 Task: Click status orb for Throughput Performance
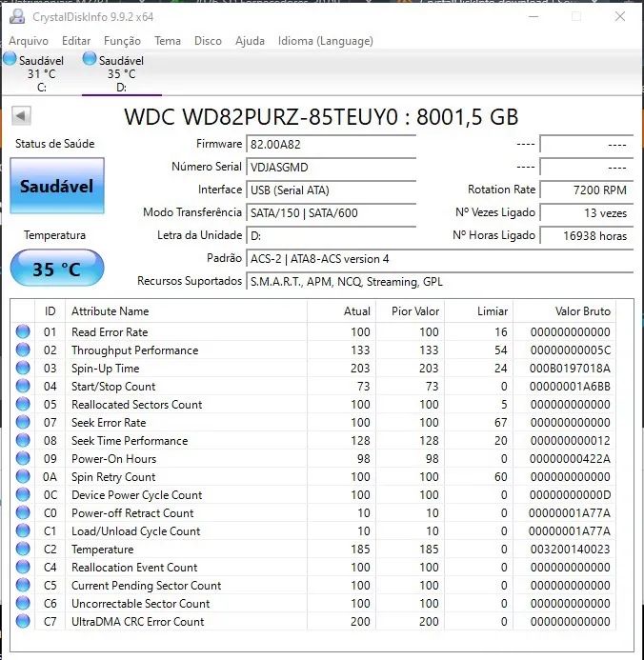[23, 350]
